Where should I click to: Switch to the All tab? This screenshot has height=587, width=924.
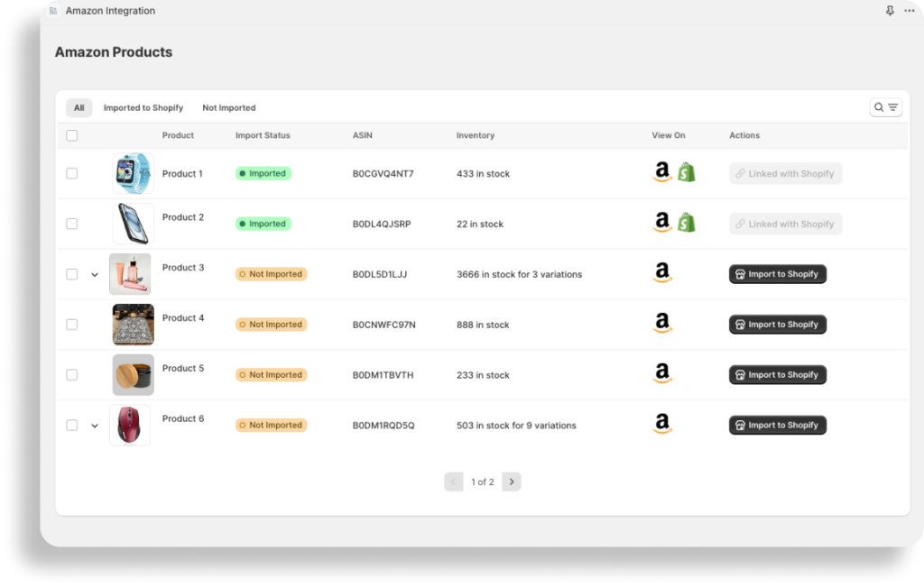[79, 107]
